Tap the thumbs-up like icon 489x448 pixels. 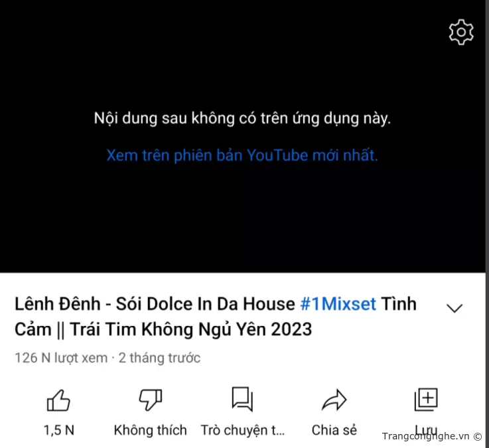(x=58, y=400)
